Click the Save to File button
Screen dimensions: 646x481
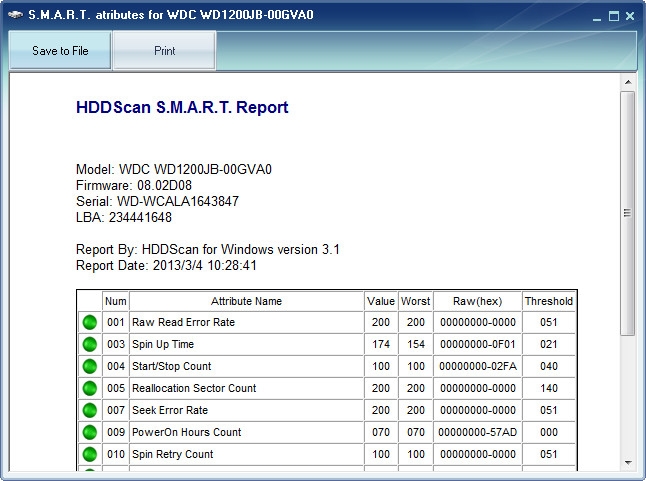pyautogui.click(x=60, y=51)
